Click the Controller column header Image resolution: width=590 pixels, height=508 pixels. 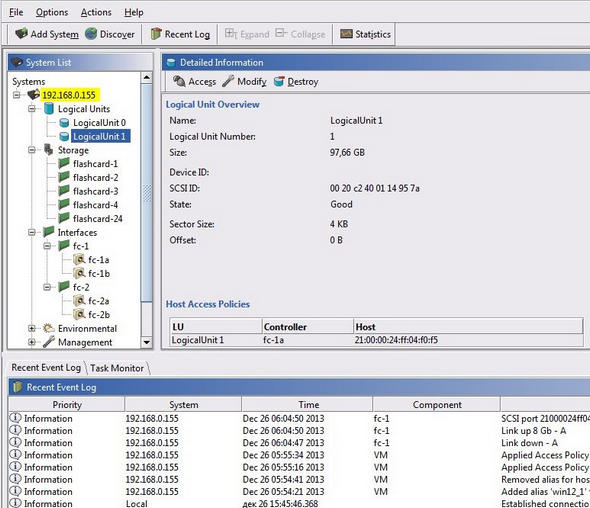[308, 326]
